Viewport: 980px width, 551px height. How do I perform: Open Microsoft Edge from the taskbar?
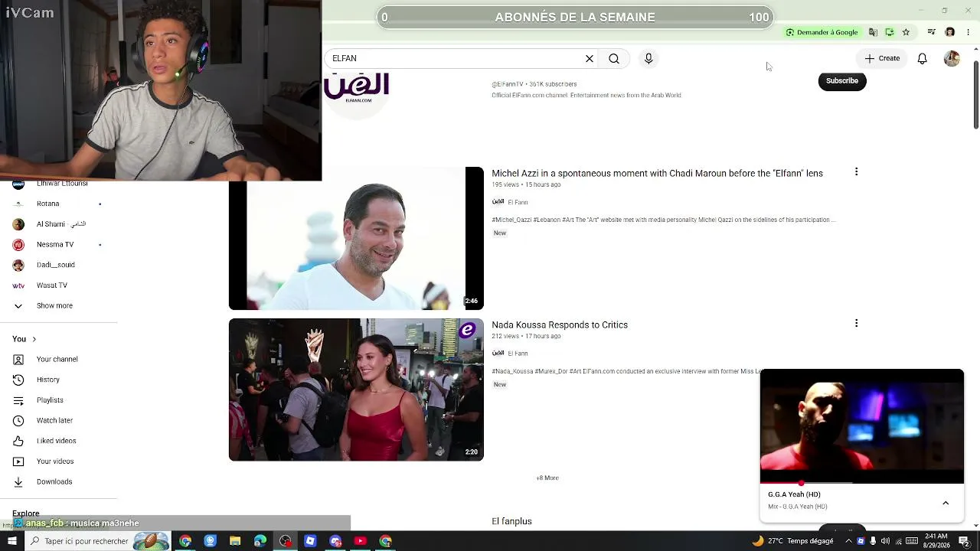(x=260, y=541)
